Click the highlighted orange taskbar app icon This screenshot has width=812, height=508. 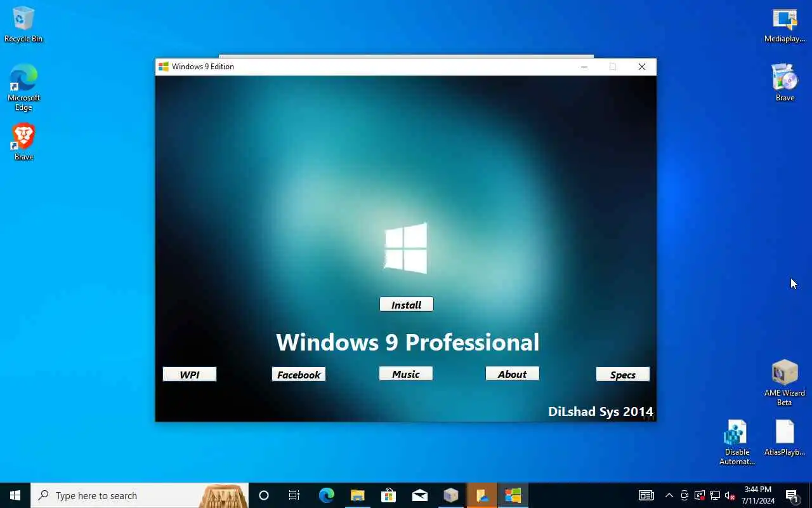(x=481, y=495)
